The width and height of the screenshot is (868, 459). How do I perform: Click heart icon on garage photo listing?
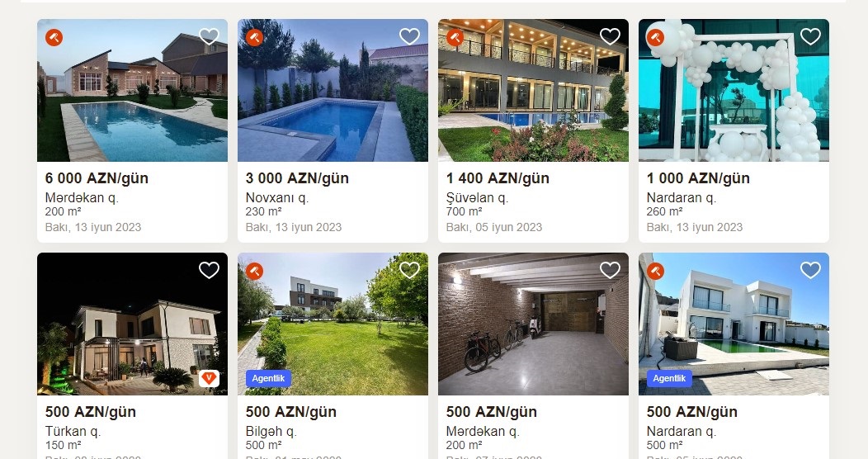tap(610, 270)
